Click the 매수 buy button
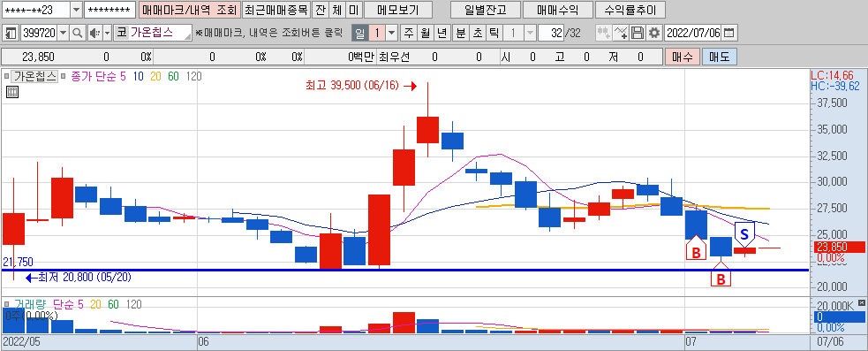868x351 pixels. coord(682,57)
